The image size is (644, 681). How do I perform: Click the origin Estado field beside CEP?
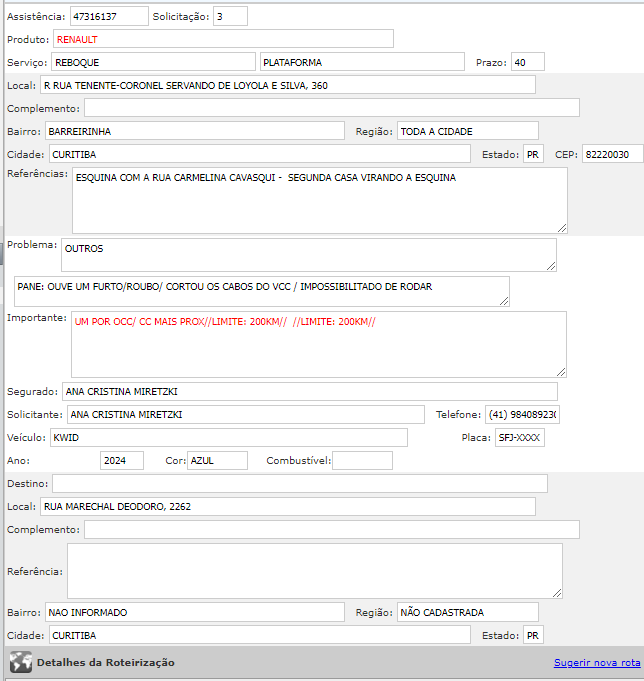[533, 154]
